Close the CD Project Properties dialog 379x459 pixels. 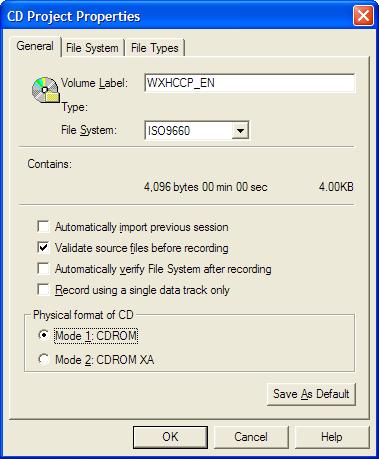point(363,16)
